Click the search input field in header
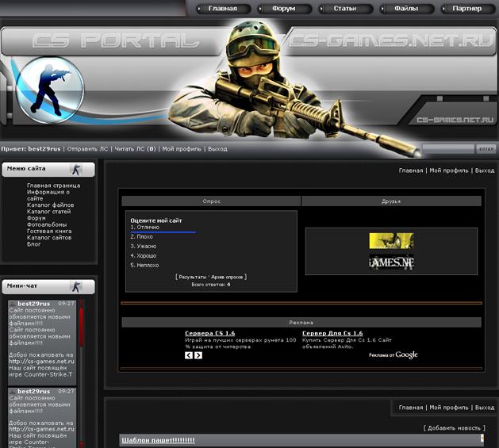 point(447,149)
